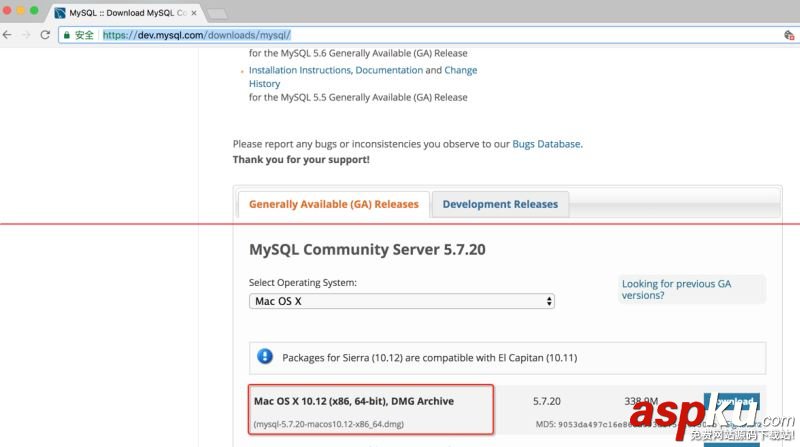Open the Select Operating System dropdown
Viewport: 800px width, 447px height.
tap(401, 301)
